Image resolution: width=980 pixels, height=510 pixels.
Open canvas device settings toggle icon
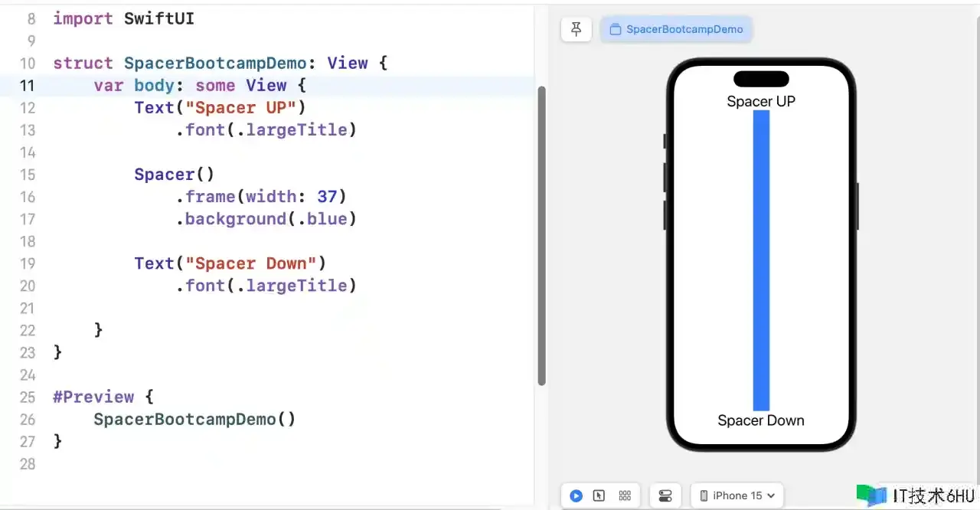(x=665, y=495)
